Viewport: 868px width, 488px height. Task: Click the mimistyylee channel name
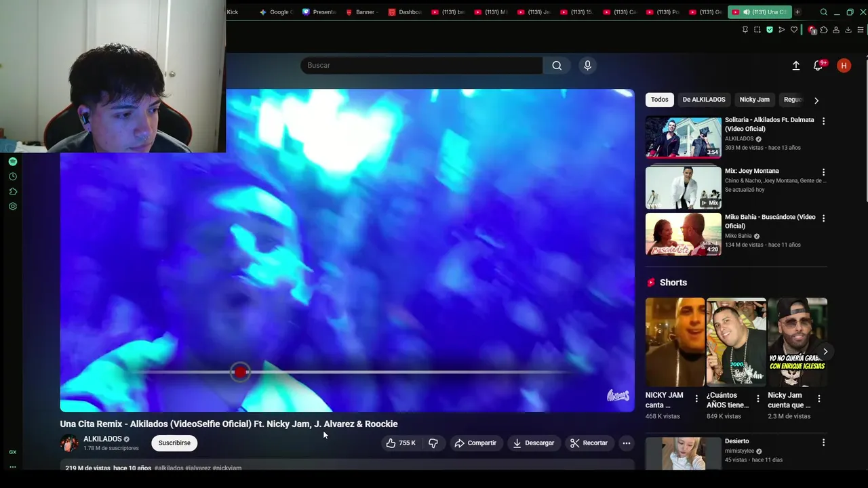[739, 451]
